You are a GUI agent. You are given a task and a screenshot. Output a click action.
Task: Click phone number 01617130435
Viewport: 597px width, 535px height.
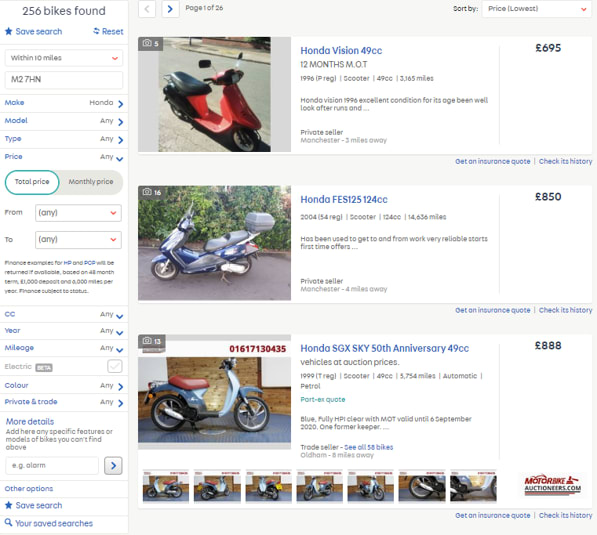point(257,349)
